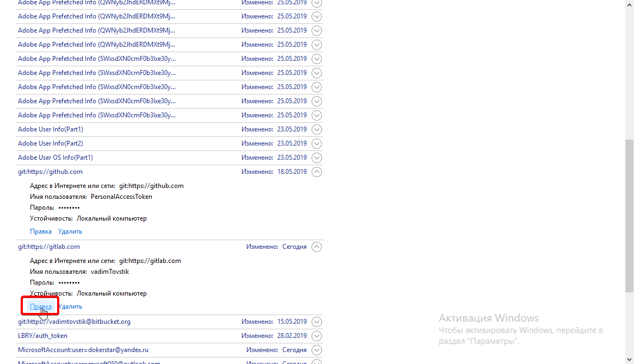This screenshot has height=364, width=634.
Task: Click the 18.05.2019 date on github row
Action: click(292, 172)
